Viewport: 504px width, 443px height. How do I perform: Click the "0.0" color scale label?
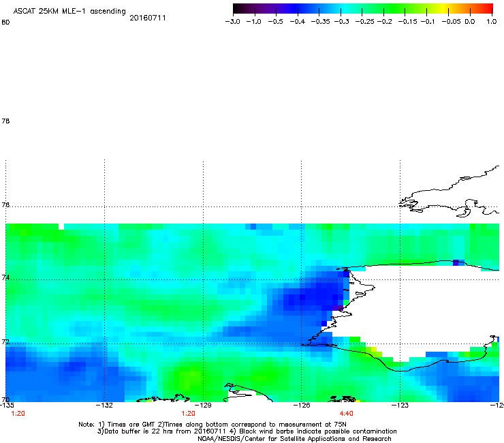coord(470,22)
